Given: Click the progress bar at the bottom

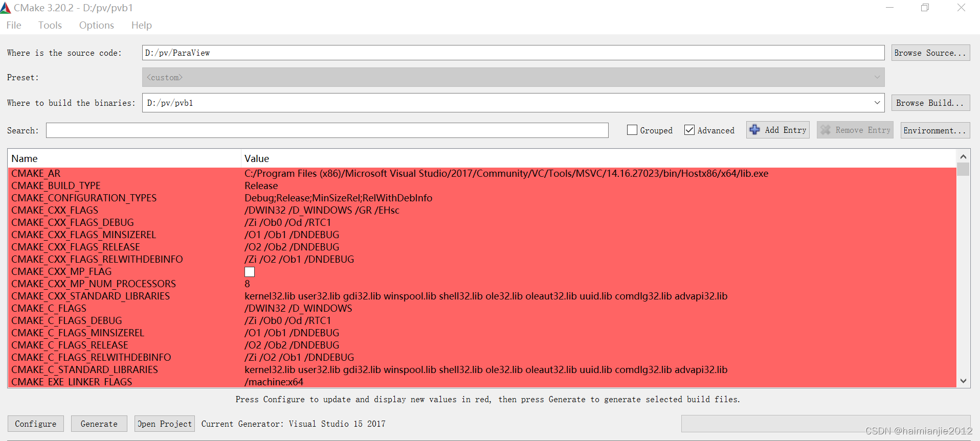Looking at the screenshot, I should pos(826,424).
